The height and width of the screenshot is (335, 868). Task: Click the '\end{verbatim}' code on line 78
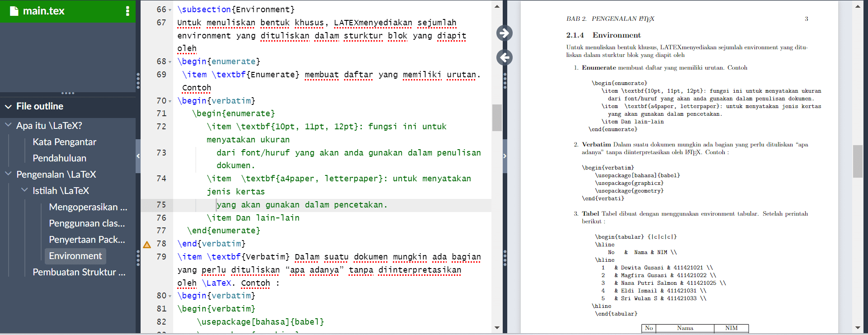212,244
